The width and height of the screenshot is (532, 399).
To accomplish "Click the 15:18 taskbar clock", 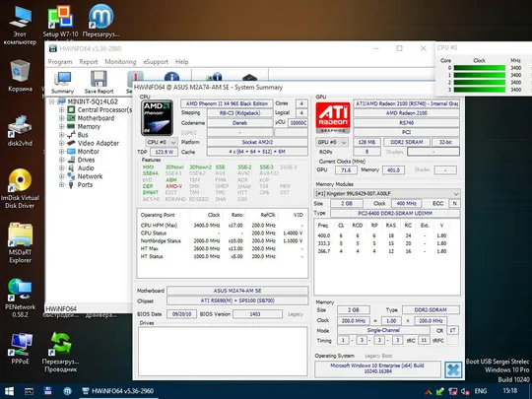I will click(x=509, y=391).
